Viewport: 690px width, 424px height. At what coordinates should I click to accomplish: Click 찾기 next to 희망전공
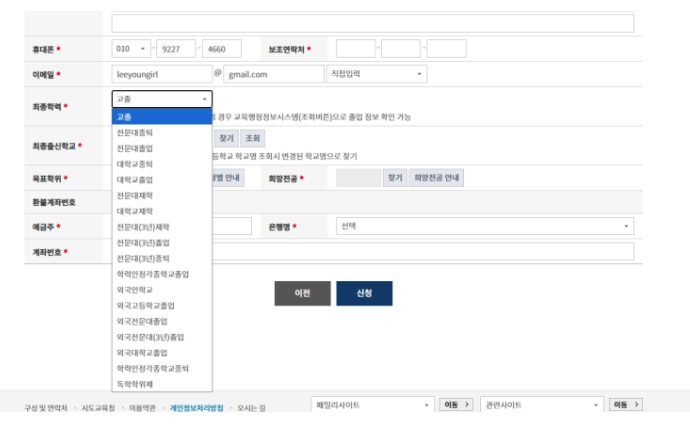coord(395,178)
